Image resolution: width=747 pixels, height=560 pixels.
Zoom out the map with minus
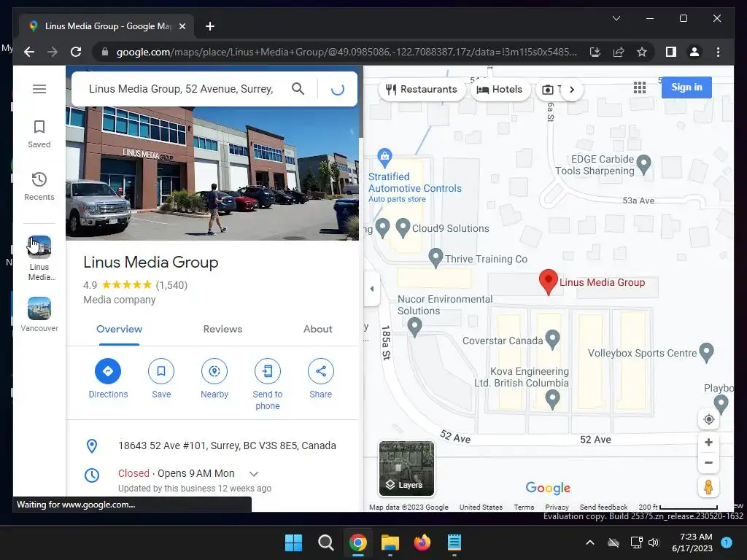point(708,463)
